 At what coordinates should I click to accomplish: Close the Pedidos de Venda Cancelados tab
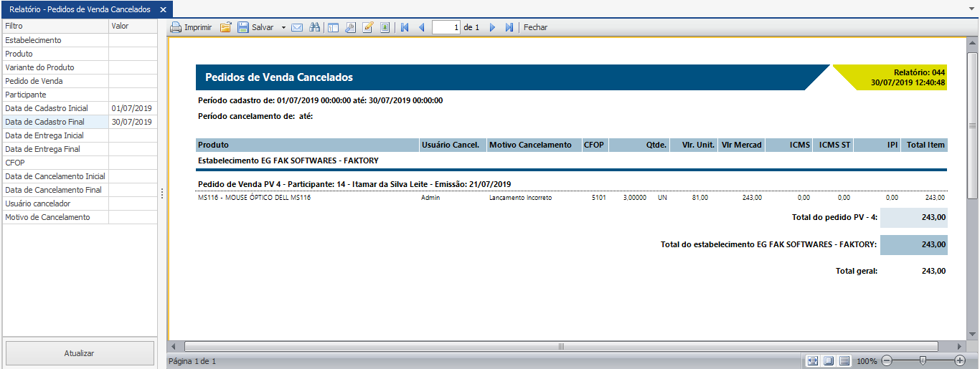click(x=163, y=9)
